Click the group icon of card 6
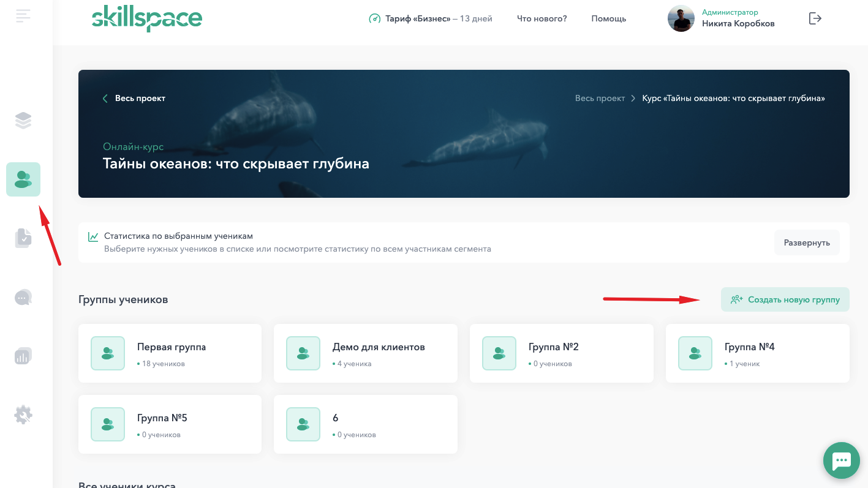This screenshot has width=868, height=488. tap(303, 424)
